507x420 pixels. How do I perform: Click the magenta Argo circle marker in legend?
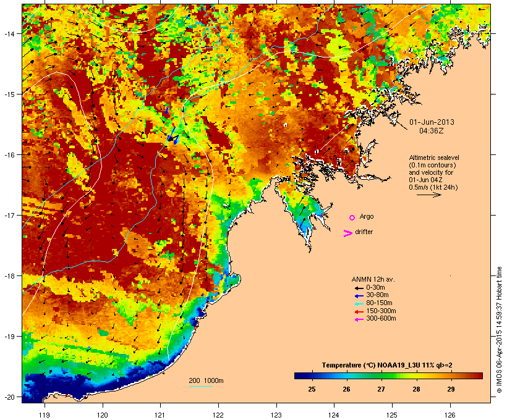(352, 218)
